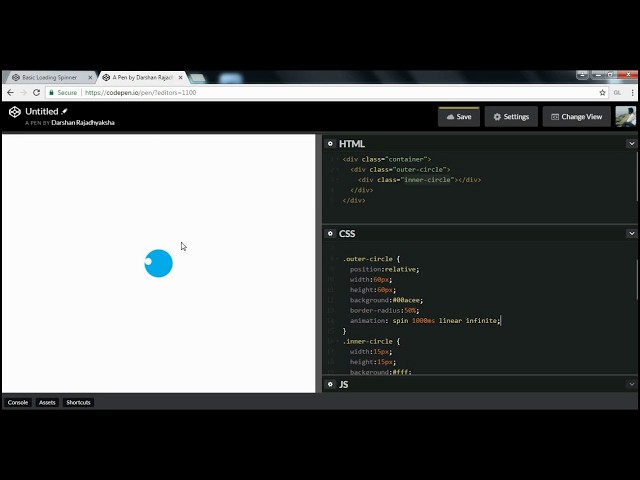
Task: Edit pen title pencil icon
Action: pos(64,111)
